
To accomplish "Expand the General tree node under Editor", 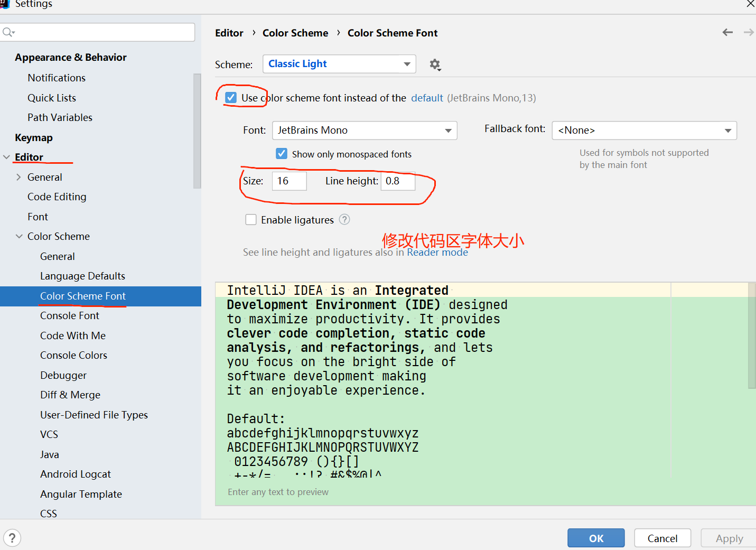I will (18, 177).
